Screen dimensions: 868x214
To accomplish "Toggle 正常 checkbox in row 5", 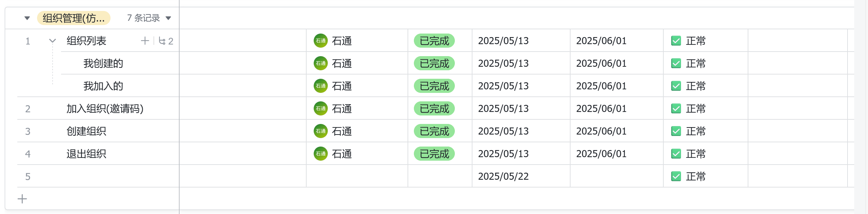I will tap(676, 177).
